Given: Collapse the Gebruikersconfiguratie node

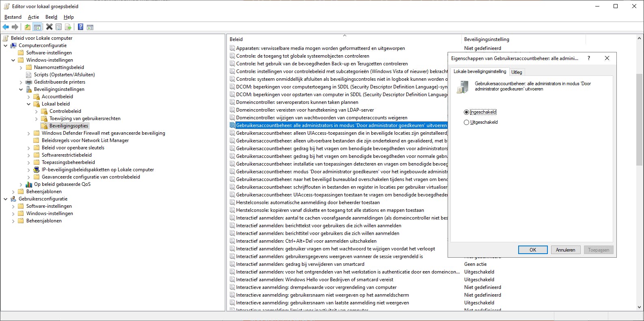Looking at the screenshot, I should point(6,199).
